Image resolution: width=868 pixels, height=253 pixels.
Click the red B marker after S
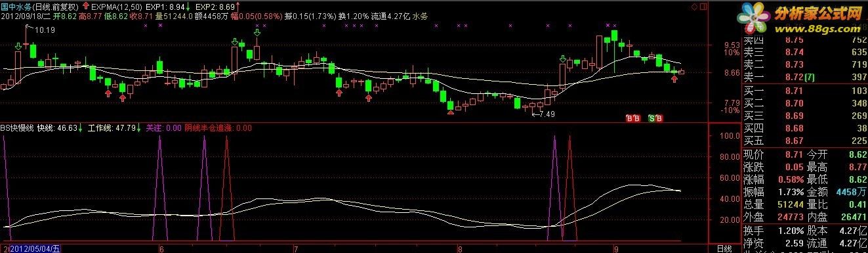(659, 118)
